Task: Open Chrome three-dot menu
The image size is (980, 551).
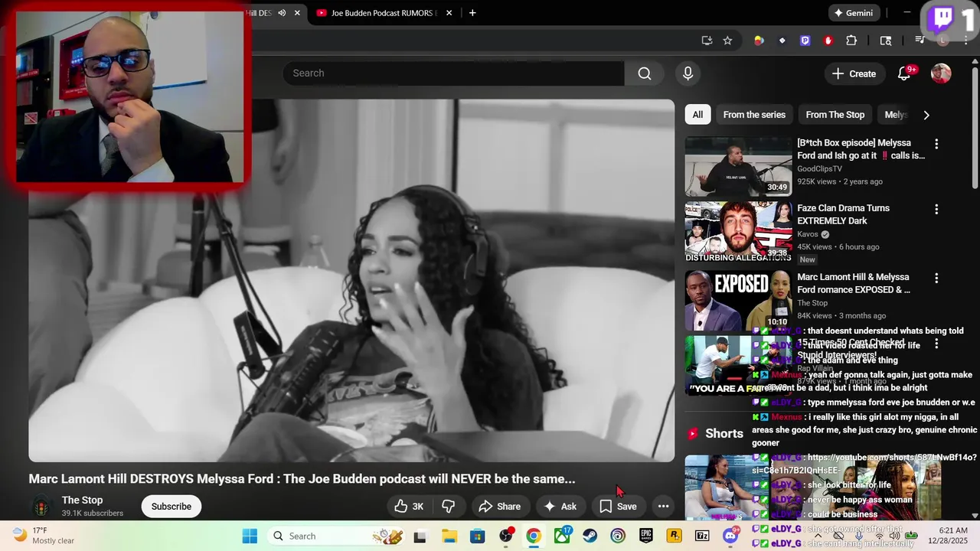Action: click(x=966, y=41)
